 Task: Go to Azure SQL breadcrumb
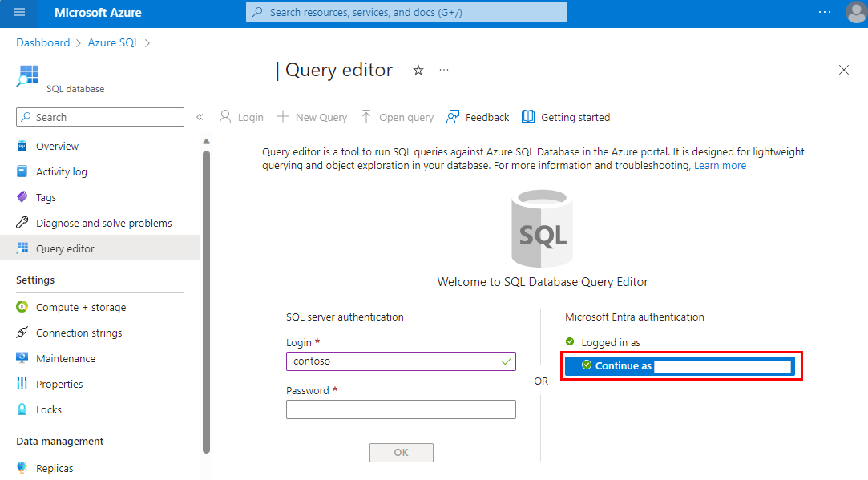tap(114, 43)
